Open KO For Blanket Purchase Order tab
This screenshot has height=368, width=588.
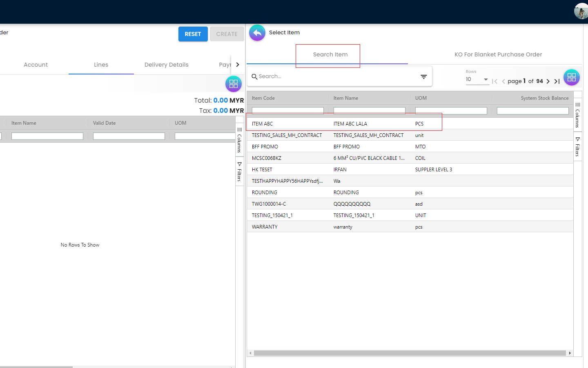tap(498, 54)
